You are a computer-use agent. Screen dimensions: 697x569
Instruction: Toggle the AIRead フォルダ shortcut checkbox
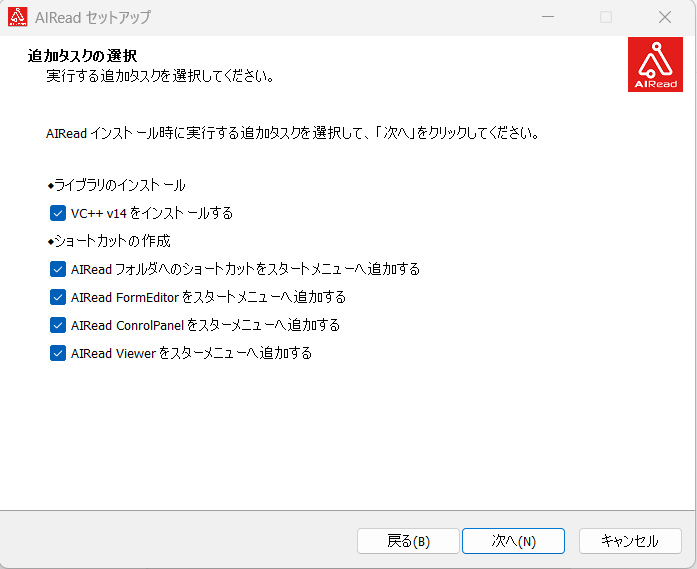coord(57,269)
